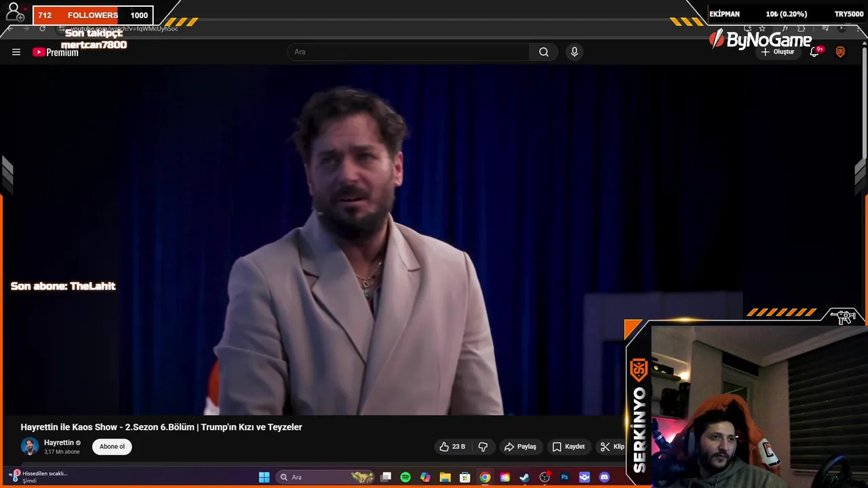Open File Explorer from the taskbar

(x=445, y=477)
